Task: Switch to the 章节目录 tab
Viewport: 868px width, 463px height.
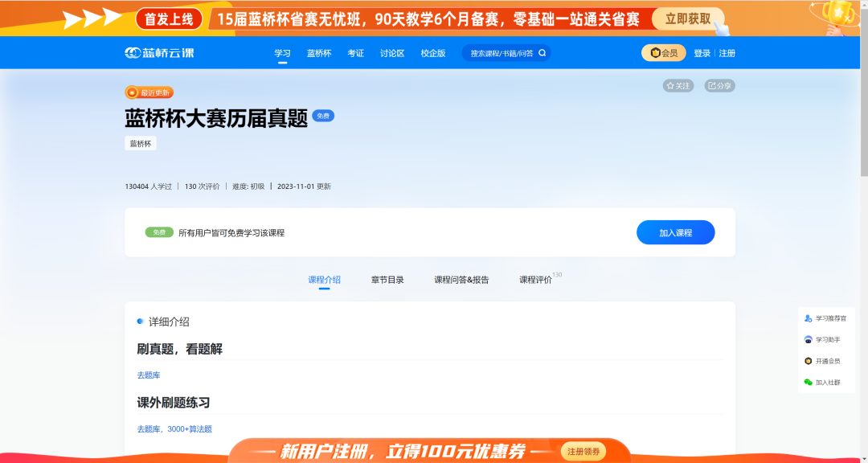Action: [387, 281]
